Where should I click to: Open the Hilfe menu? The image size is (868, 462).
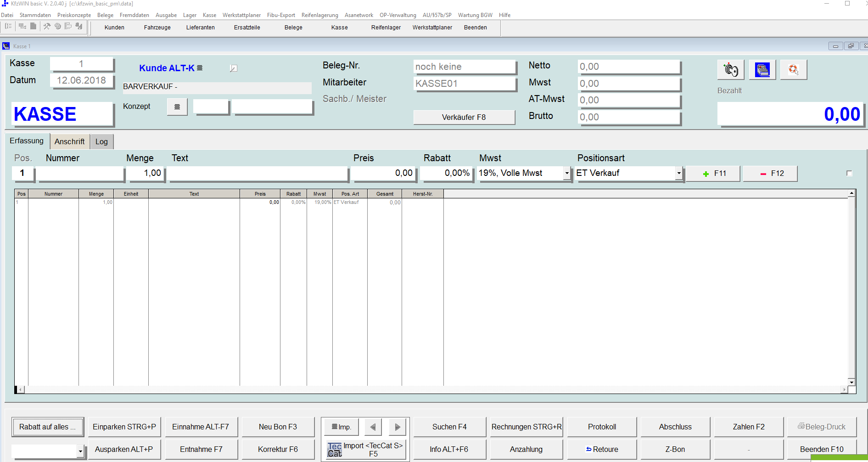(504, 15)
